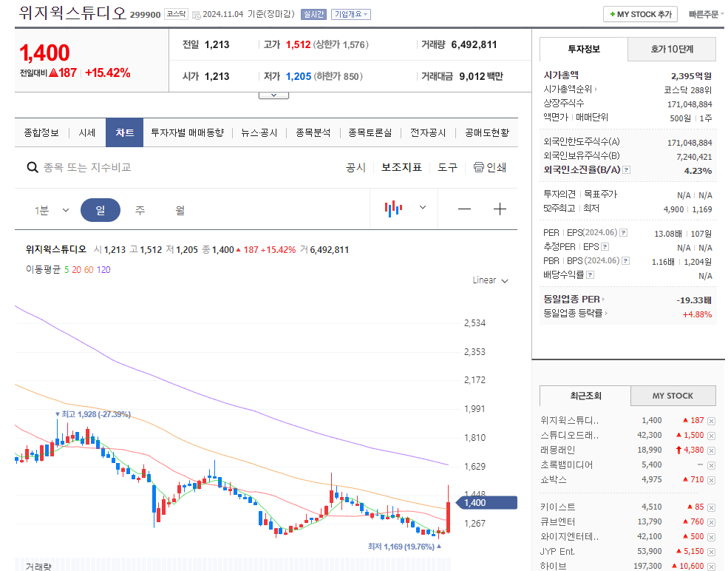Image resolution: width=728 pixels, height=571 pixels.
Task: Remove JYP Ent. from recent list
Action: click(x=711, y=552)
